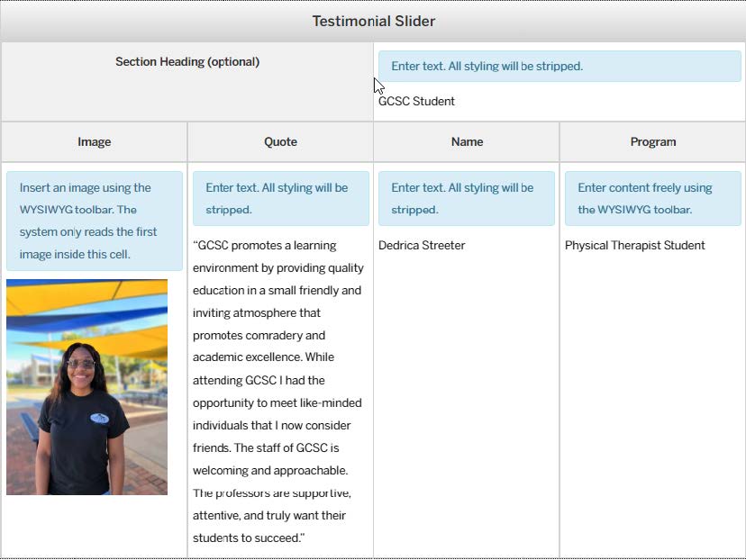Select the Quote column header
Screen dimensions: 746x560
coord(280,141)
